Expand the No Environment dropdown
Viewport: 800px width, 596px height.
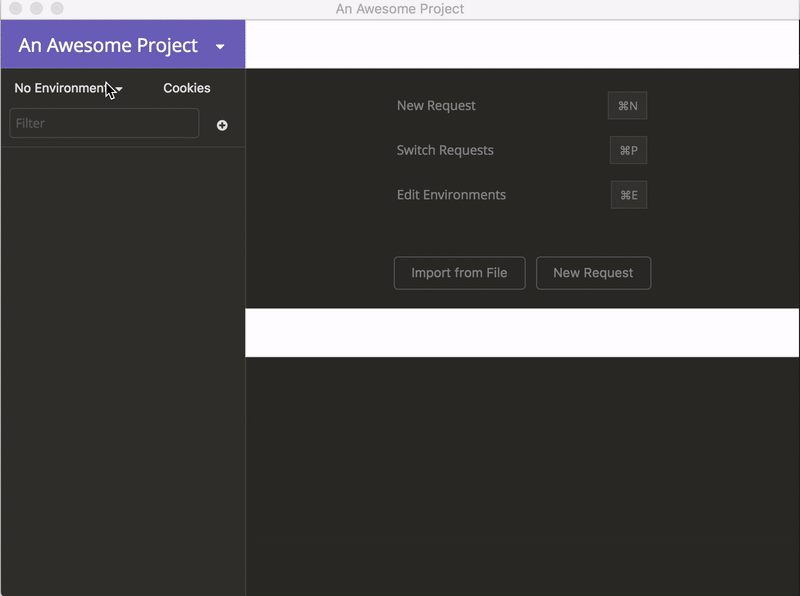(68, 88)
